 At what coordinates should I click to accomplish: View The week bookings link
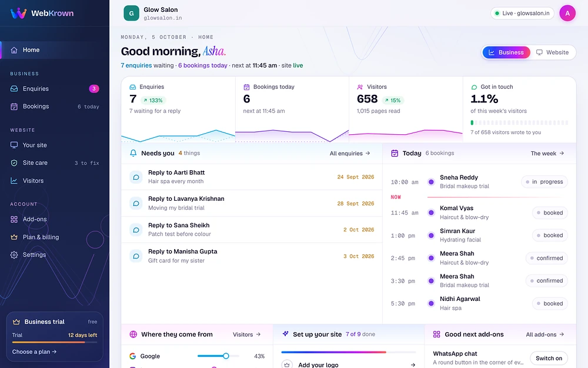(x=547, y=153)
